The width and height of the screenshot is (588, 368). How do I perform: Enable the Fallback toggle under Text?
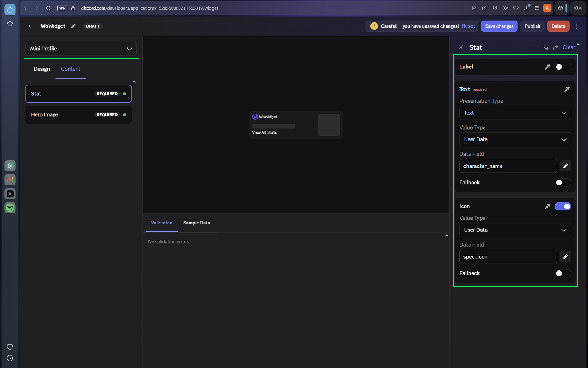[x=563, y=183]
